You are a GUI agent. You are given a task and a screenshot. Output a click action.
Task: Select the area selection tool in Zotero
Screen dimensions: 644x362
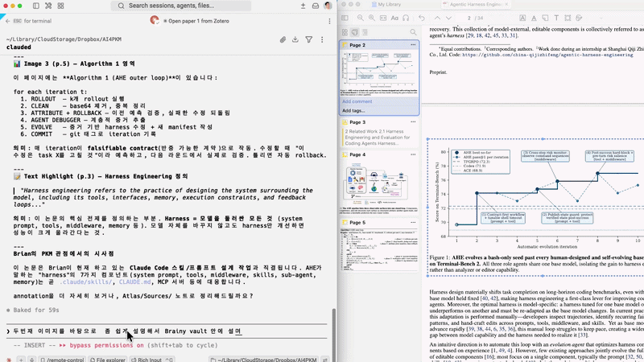tap(568, 18)
